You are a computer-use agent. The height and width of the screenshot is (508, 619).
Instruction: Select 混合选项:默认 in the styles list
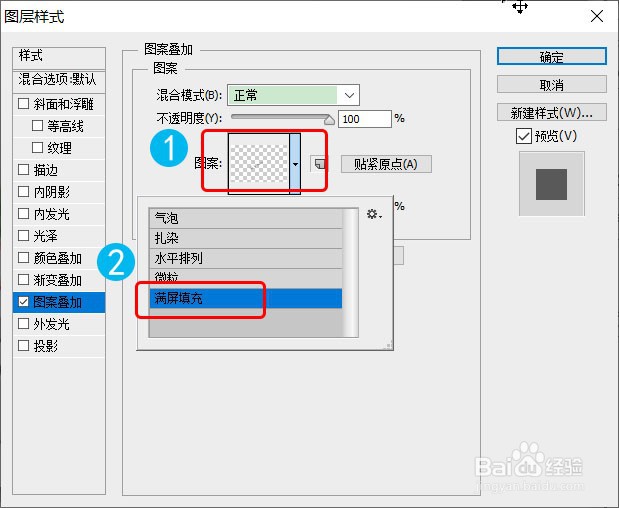point(59,82)
